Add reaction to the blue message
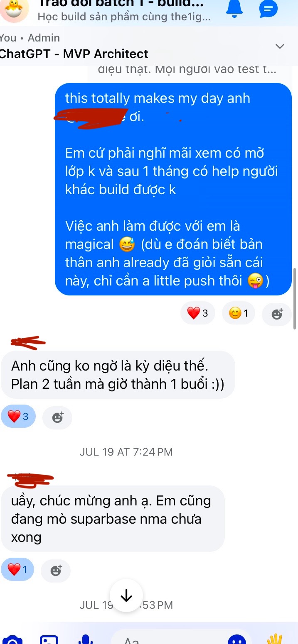Image resolution: width=298 pixels, height=644 pixels. tap(277, 313)
